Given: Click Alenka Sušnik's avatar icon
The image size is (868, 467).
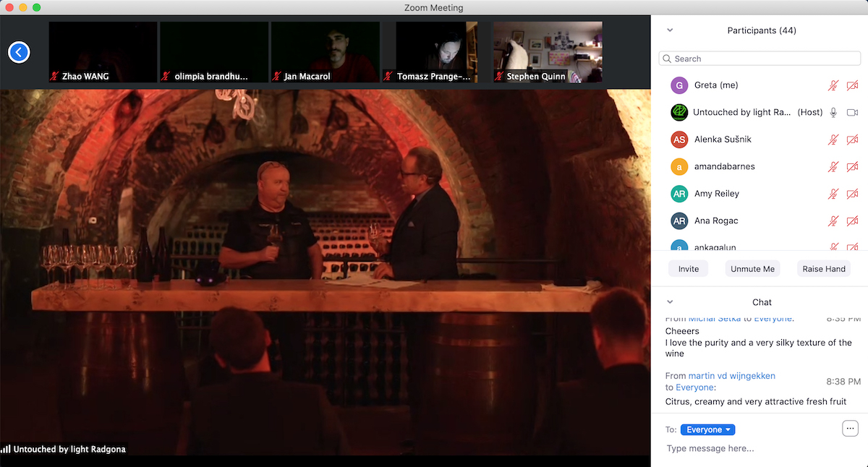Looking at the screenshot, I should [678, 140].
